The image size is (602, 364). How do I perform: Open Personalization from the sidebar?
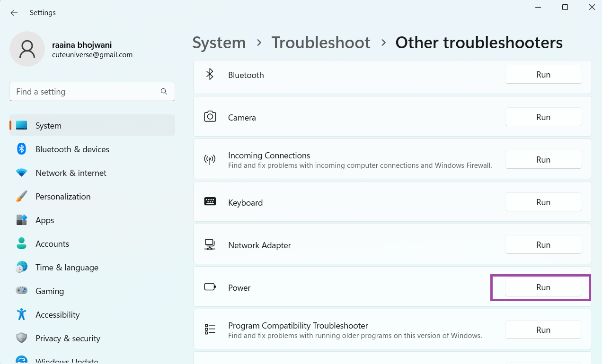pos(62,197)
